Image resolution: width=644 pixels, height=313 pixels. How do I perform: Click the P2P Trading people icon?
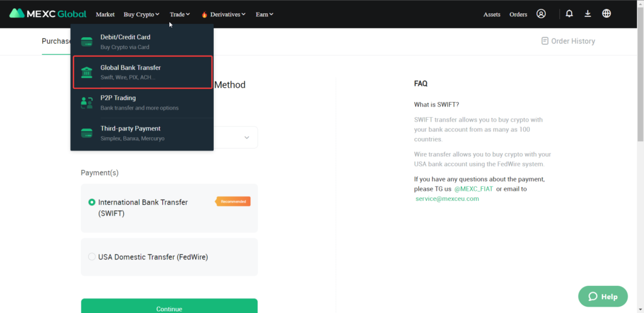(x=87, y=103)
